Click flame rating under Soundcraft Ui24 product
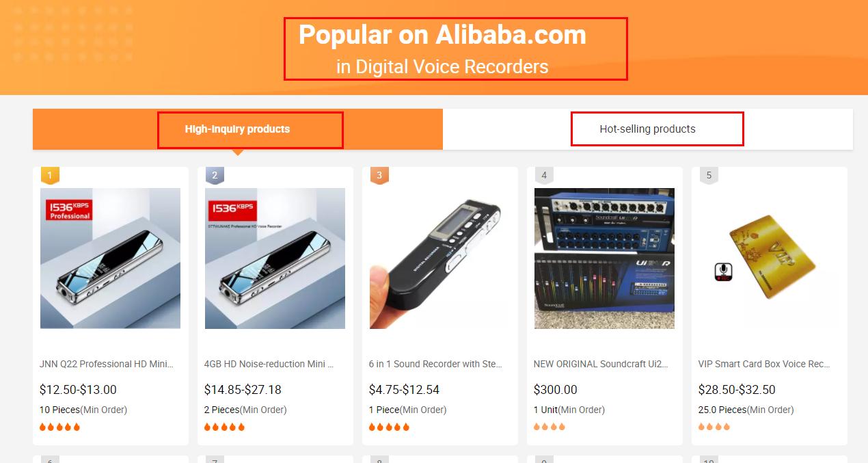 (x=550, y=427)
